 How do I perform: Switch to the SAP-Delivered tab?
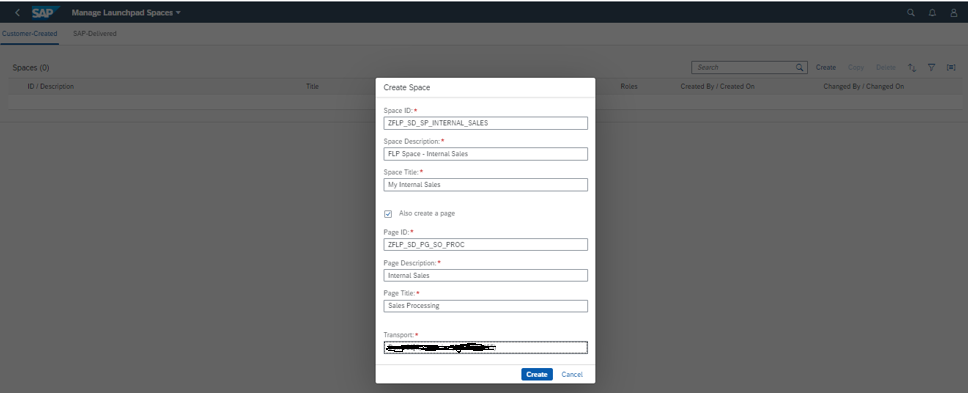(94, 33)
